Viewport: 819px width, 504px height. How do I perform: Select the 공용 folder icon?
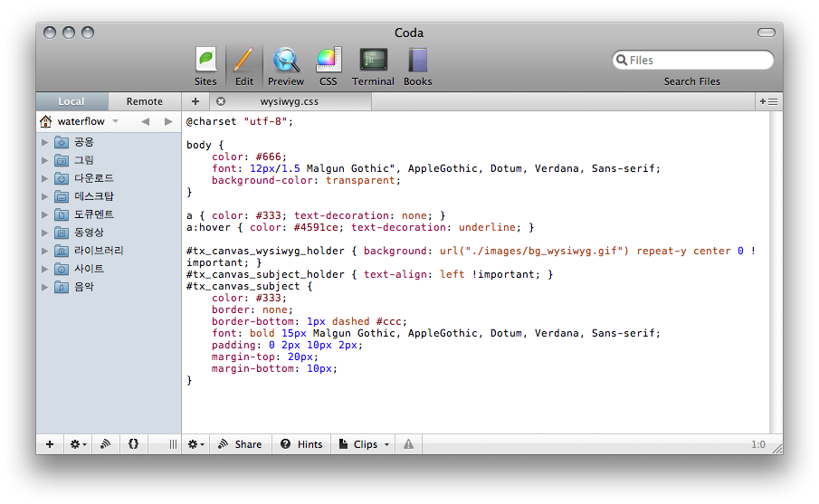[62, 142]
